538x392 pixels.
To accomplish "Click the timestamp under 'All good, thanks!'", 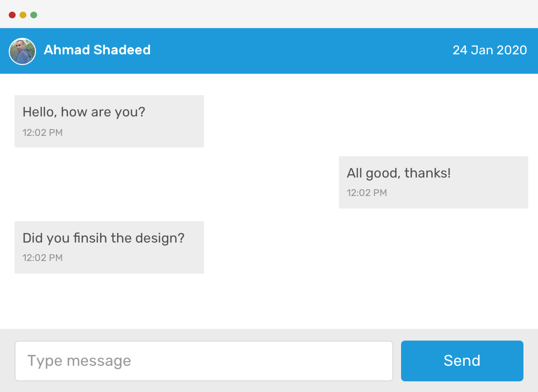I will 367,193.
